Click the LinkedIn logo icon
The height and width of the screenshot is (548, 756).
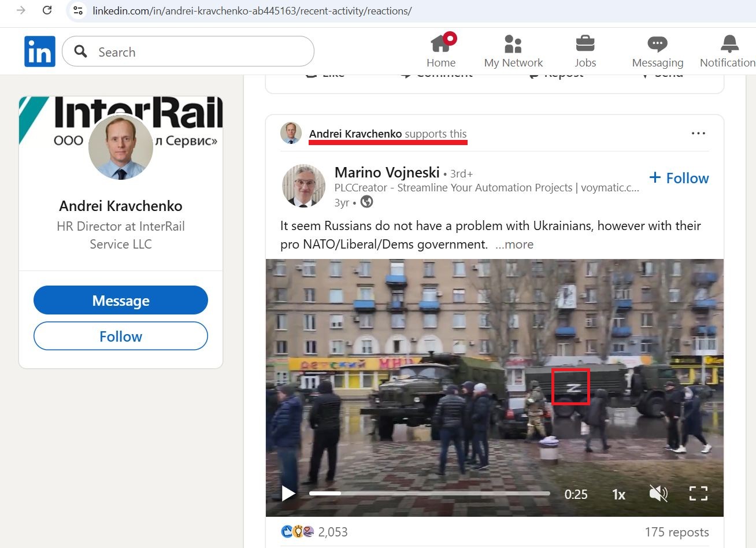[40, 51]
